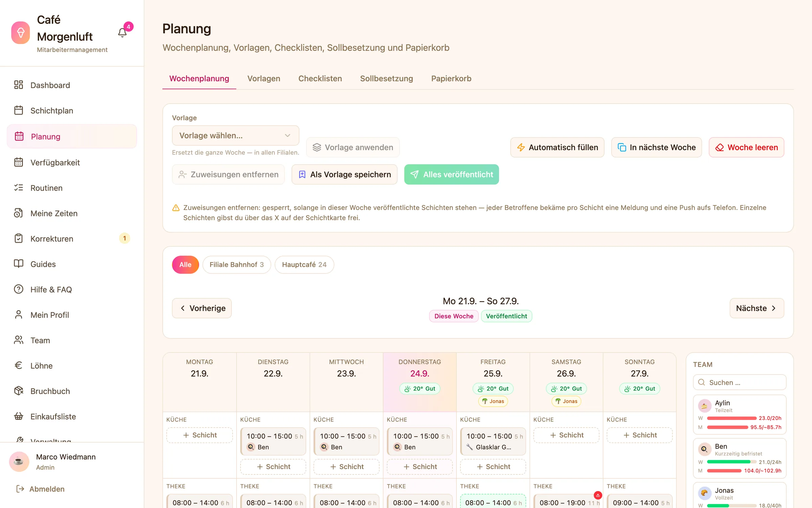Click In nächste Woche

click(x=656, y=147)
